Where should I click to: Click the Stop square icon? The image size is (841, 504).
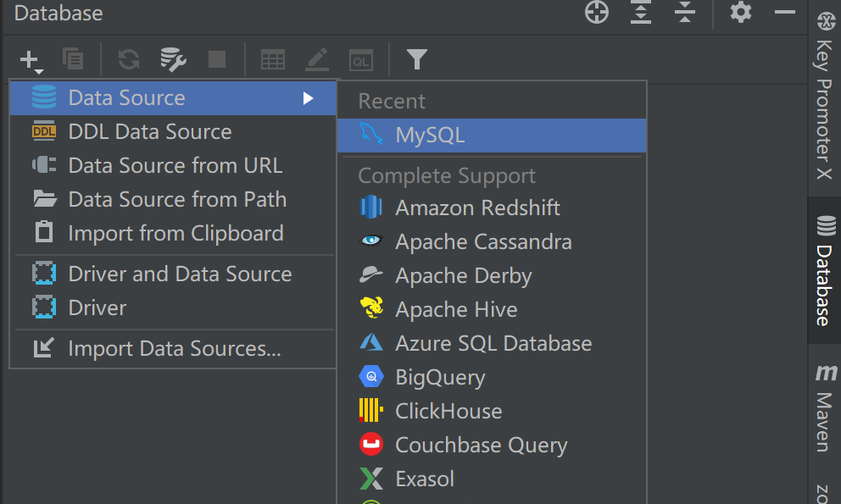point(217,59)
